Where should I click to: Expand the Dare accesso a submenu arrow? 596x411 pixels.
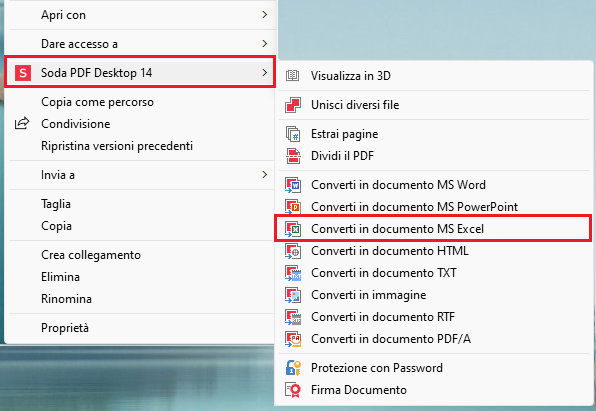(x=265, y=44)
